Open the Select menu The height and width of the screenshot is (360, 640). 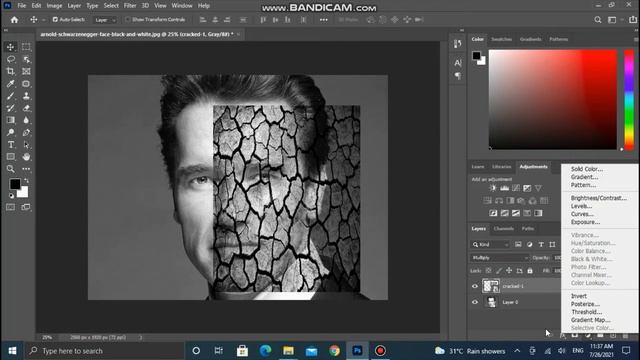[x=111, y=6]
